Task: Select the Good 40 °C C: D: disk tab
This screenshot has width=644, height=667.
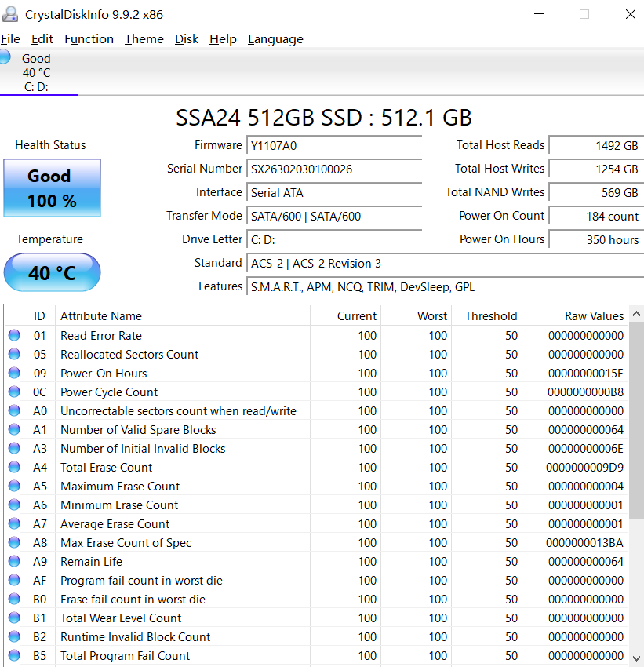Action: coord(38,72)
